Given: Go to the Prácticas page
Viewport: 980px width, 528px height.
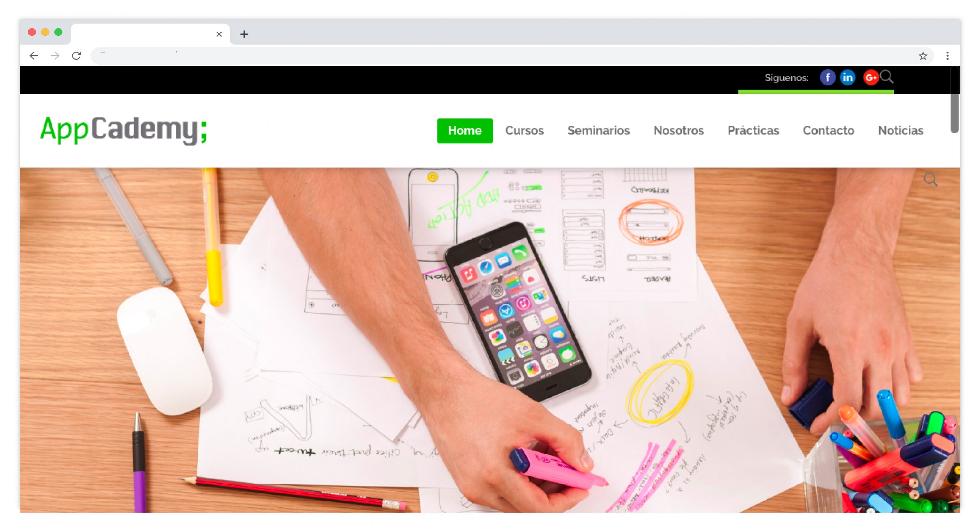Looking at the screenshot, I should tap(753, 131).
